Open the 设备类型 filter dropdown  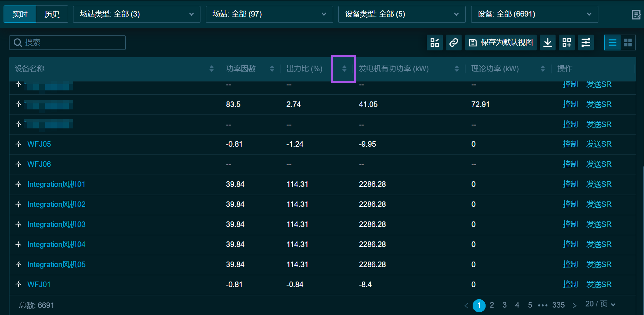coord(401,14)
